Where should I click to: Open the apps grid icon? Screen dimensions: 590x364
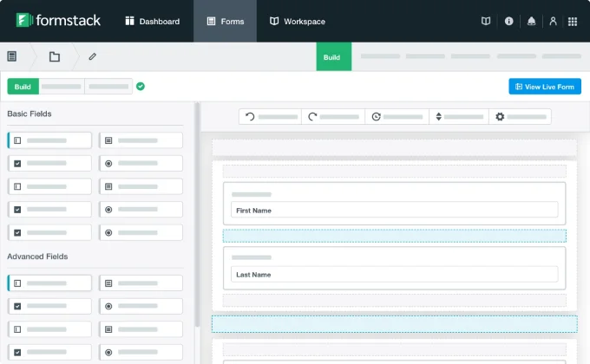pyautogui.click(x=573, y=22)
